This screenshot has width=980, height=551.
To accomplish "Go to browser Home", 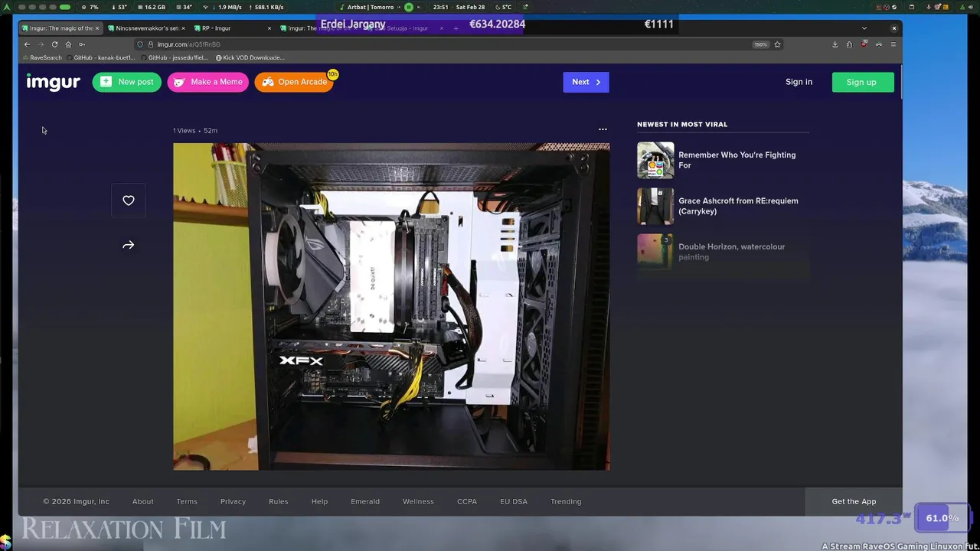I will click(x=68, y=44).
